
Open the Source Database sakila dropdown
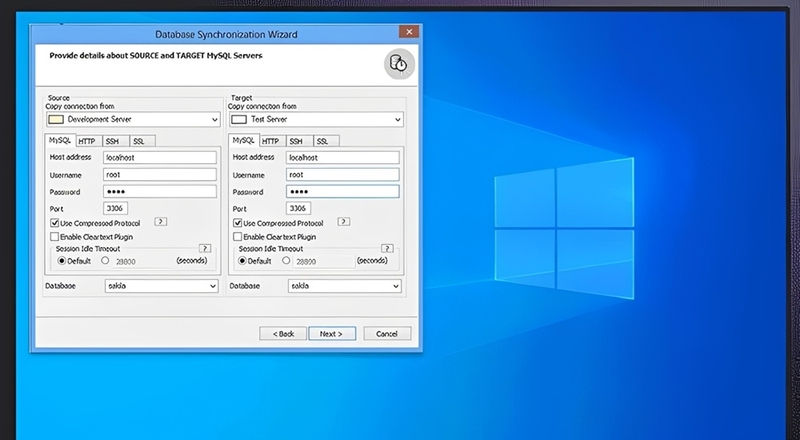pyautogui.click(x=162, y=286)
